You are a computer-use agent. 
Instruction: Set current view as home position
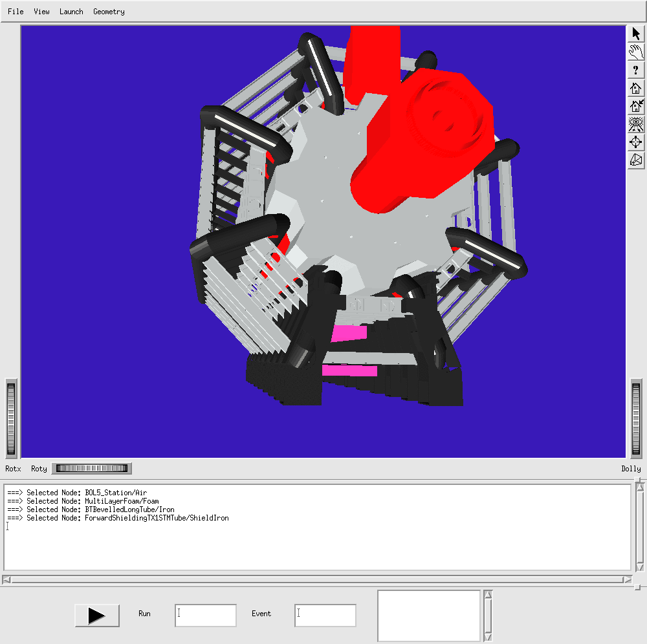(636, 107)
